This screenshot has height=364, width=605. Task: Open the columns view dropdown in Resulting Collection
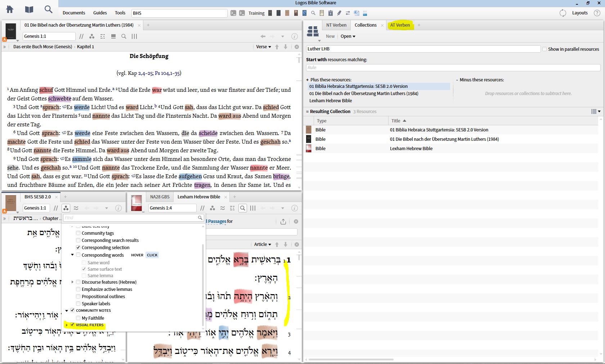pyautogui.click(x=596, y=112)
